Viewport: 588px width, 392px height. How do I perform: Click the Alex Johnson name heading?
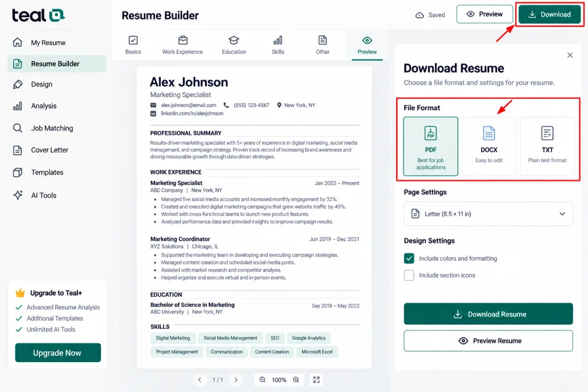pyautogui.click(x=189, y=82)
